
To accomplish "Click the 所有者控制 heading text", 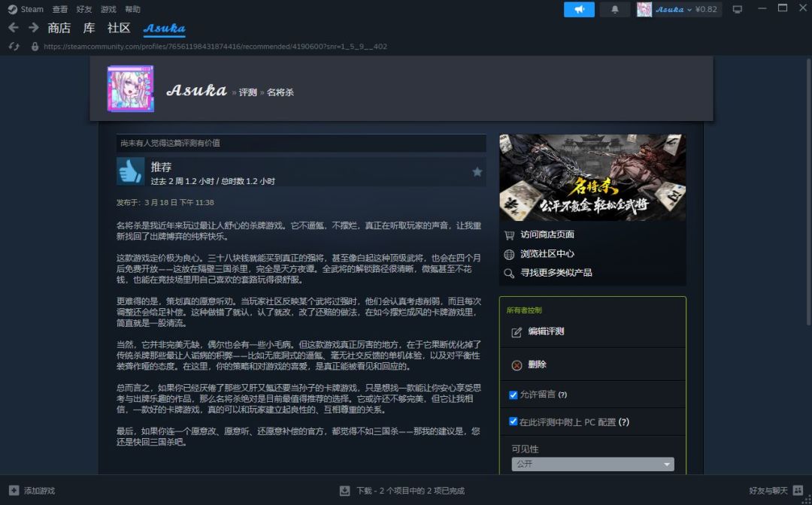I will click(x=524, y=310).
